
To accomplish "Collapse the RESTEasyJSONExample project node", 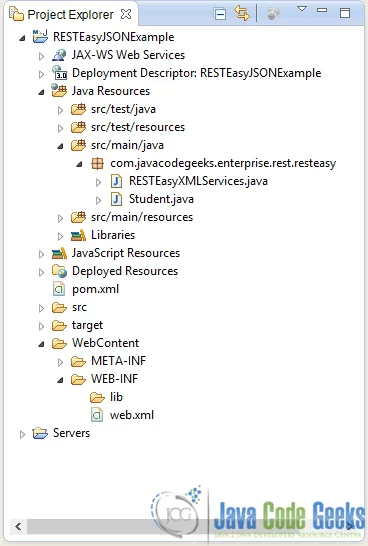I will pyautogui.click(x=22, y=38).
